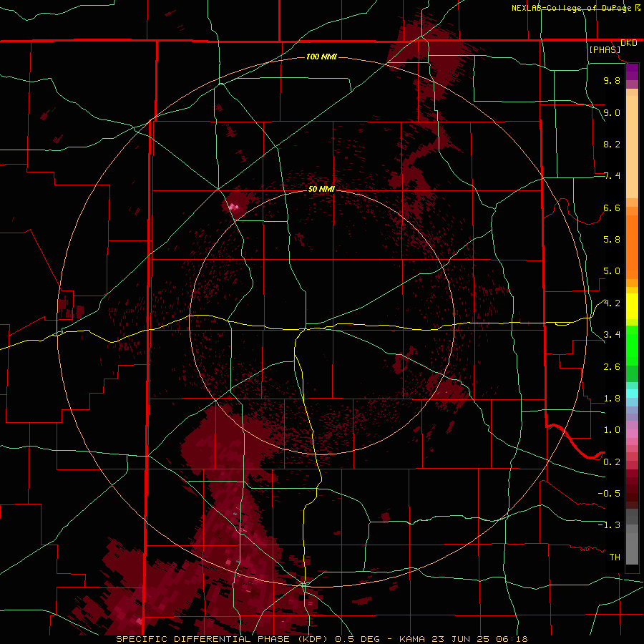Click the 1.8 scale value
The height and width of the screenshot is (644, 644).
pos(612,399)
